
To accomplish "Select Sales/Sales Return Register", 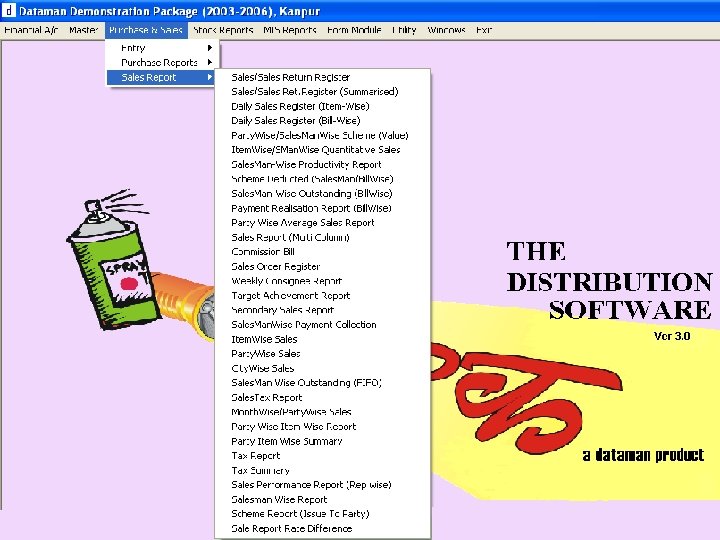I will tap(322, 77).
